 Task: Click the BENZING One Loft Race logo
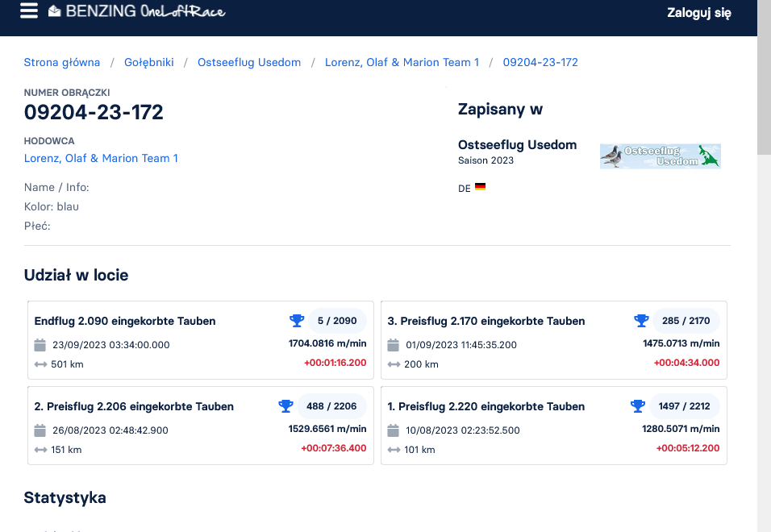(136, 11)
